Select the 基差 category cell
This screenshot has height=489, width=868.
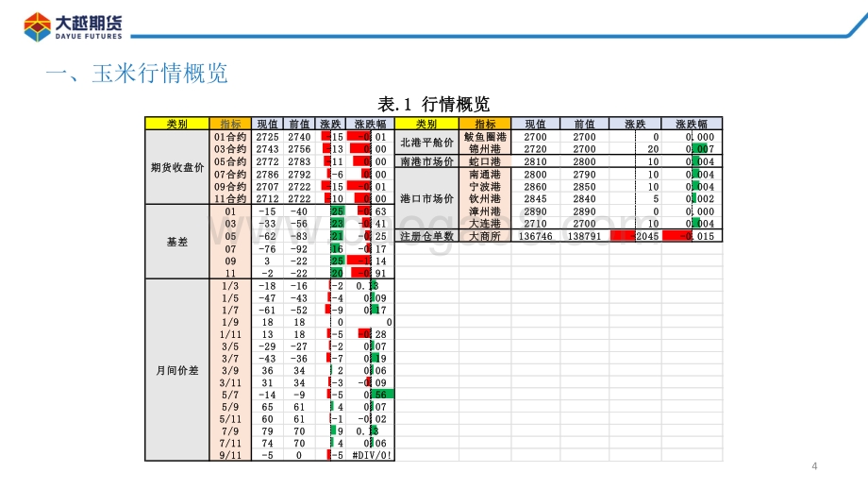pos(177,242)
